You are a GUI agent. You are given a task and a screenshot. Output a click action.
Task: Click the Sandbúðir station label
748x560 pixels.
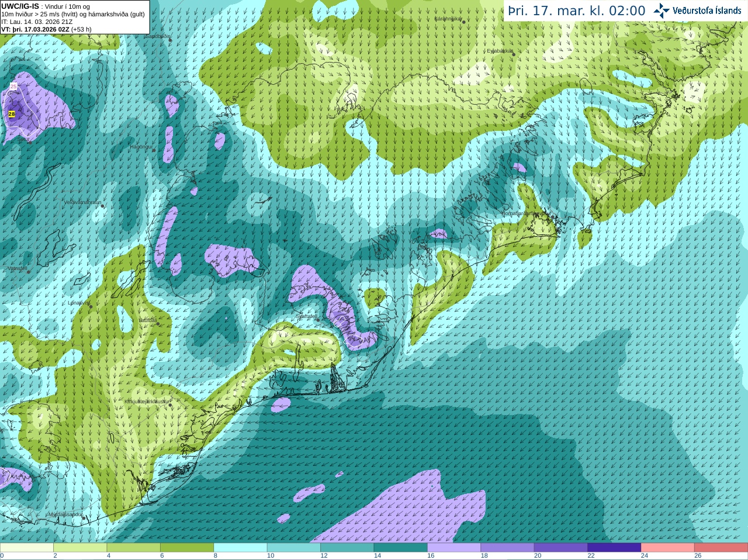(x=157, y=36)
